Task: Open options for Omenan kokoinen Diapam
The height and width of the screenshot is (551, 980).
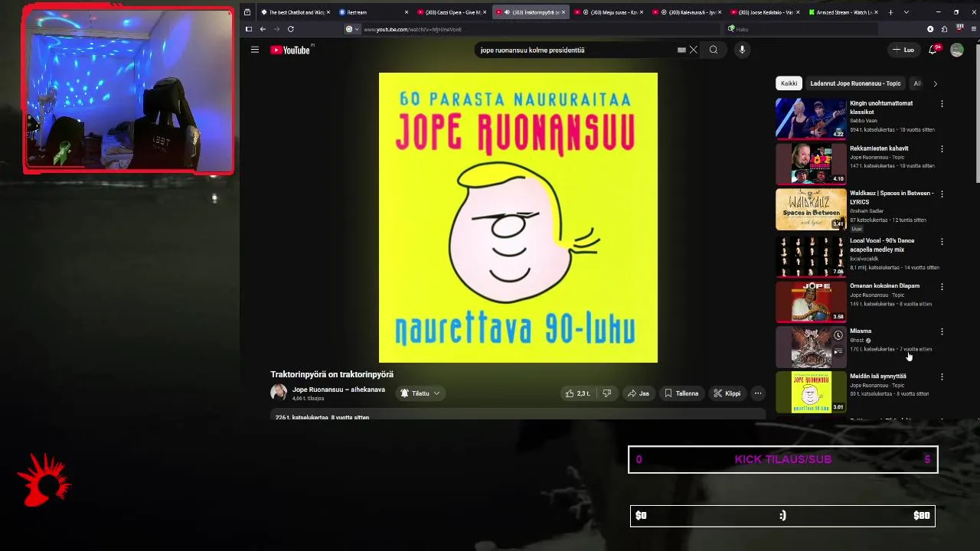Action: point(942,286)
